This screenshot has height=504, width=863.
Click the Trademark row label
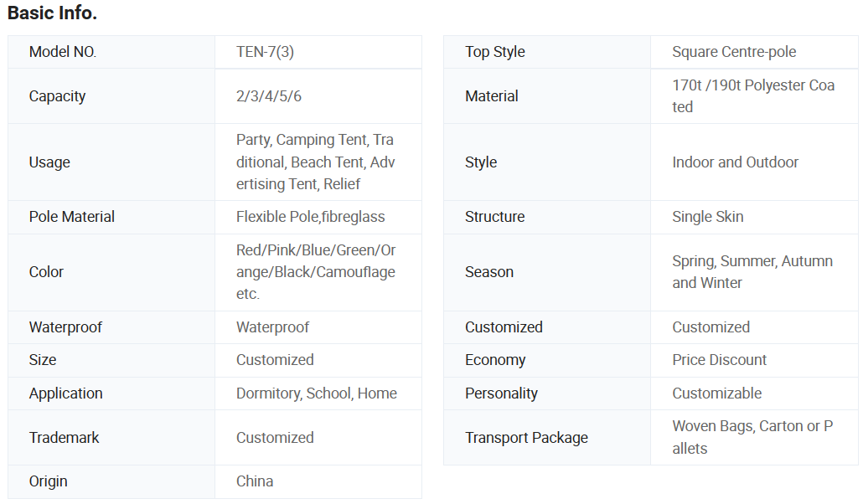pyautogui.click(x=64, y=438)
